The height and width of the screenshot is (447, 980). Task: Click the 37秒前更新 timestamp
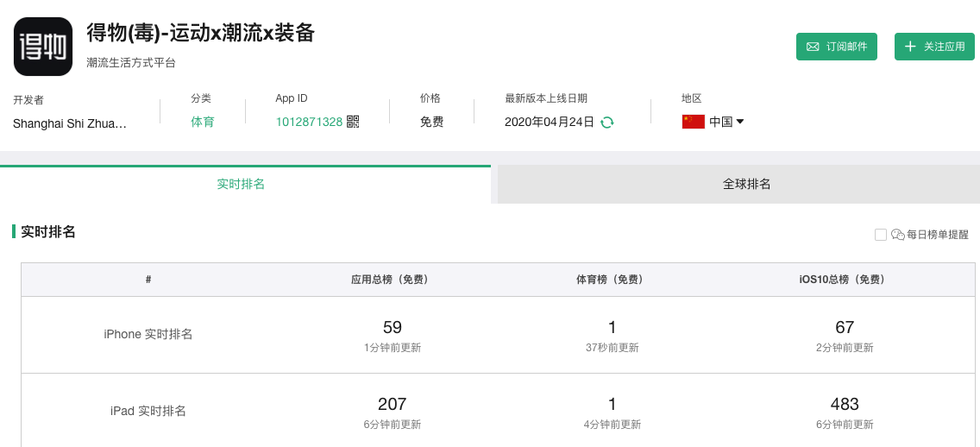[612, 348]
